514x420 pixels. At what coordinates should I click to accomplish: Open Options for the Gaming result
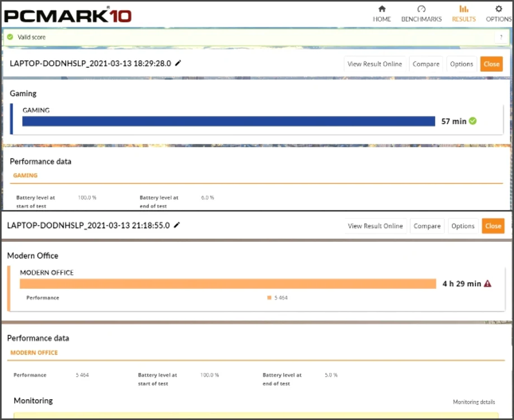pos(461,64)
